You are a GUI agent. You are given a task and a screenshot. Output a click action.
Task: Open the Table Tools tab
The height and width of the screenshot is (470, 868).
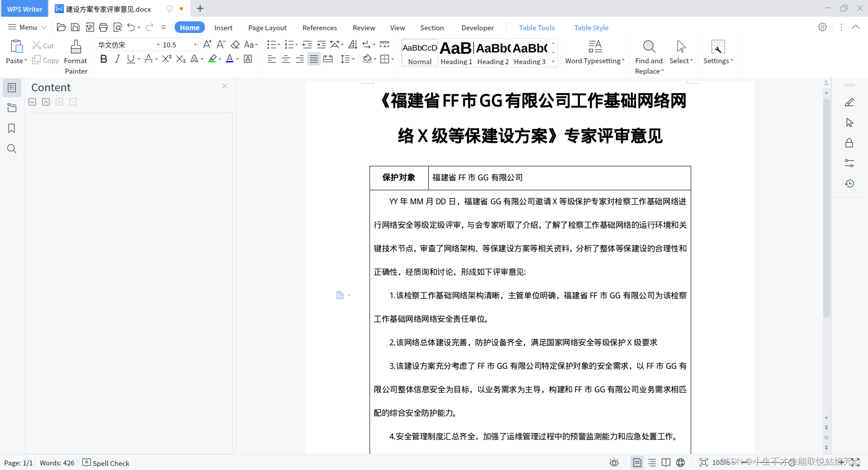tap(537, 28)
